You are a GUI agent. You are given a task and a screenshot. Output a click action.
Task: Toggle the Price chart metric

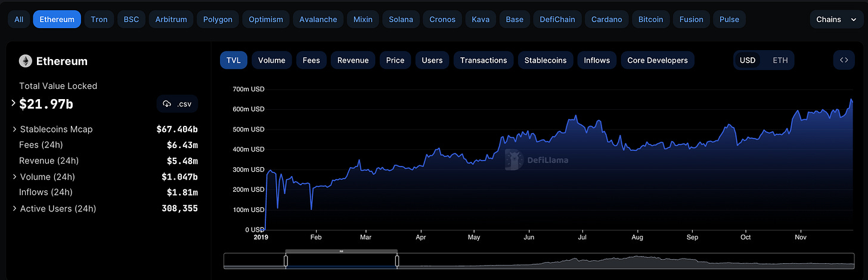tap(395, 60)
